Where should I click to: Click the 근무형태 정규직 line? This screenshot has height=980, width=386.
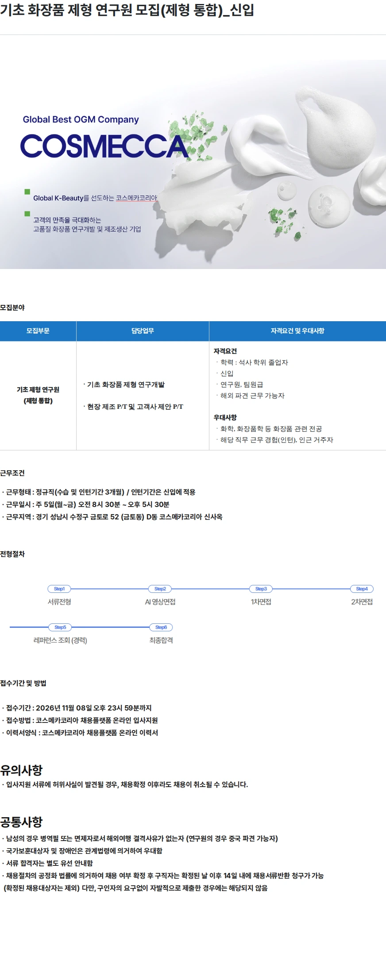point(99,492)
